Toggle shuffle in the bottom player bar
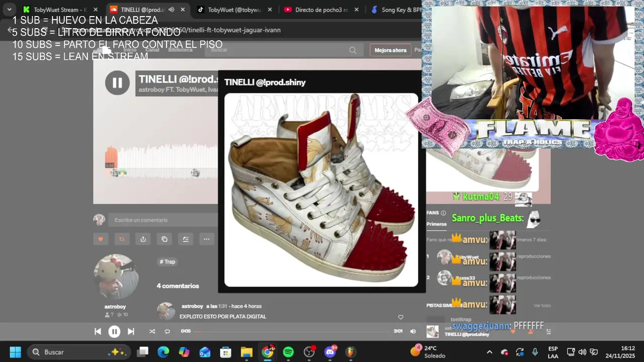The image size is (644, 362). click(x=152, y=331)
